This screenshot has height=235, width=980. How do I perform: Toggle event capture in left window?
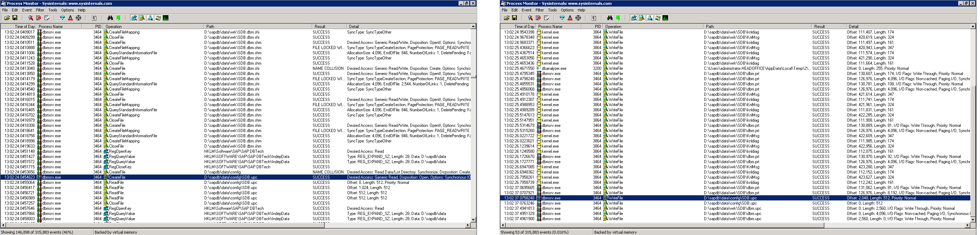pos(30,18)
